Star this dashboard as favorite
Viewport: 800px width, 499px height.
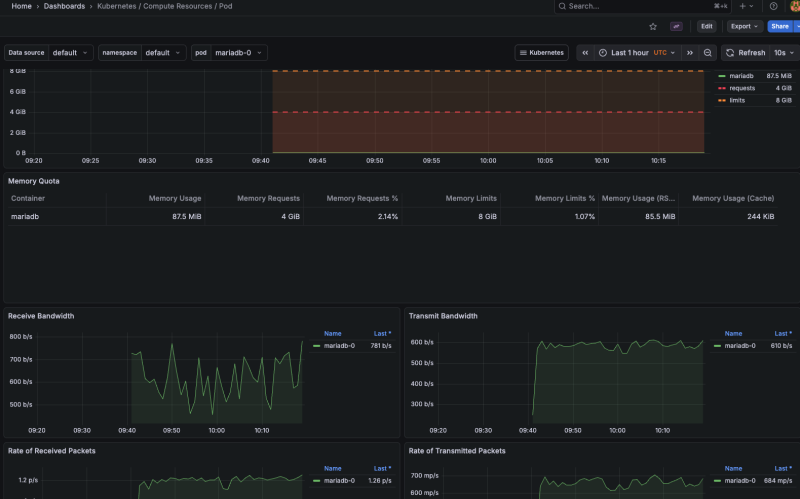(x=653, y=26)
